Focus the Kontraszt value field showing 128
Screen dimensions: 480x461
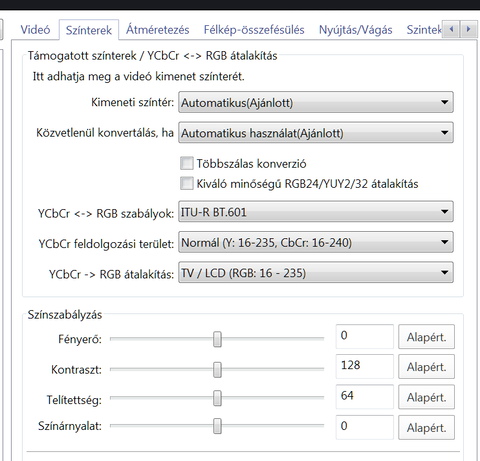(x=365, y=366)
